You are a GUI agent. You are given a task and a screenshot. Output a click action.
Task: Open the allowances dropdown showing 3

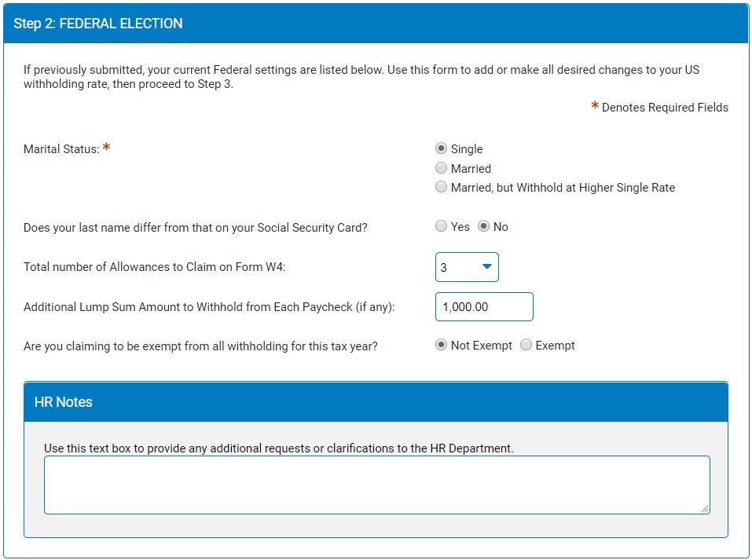(467, 267)
